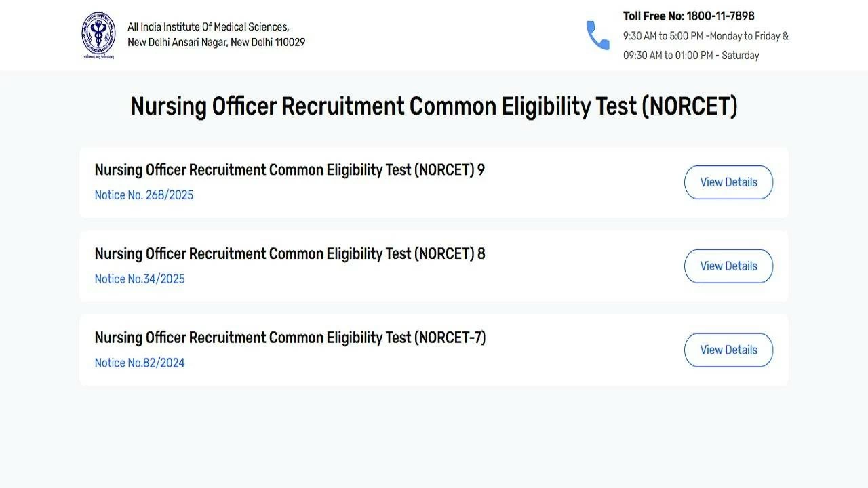The height and width of the screenshot is (488, 868).
Task: Click the NORCET 8 card title
Action: coord(290,253)
